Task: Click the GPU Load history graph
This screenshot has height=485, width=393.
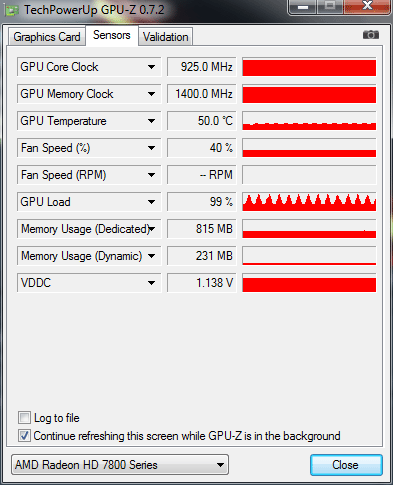Action: click(309, 202)
